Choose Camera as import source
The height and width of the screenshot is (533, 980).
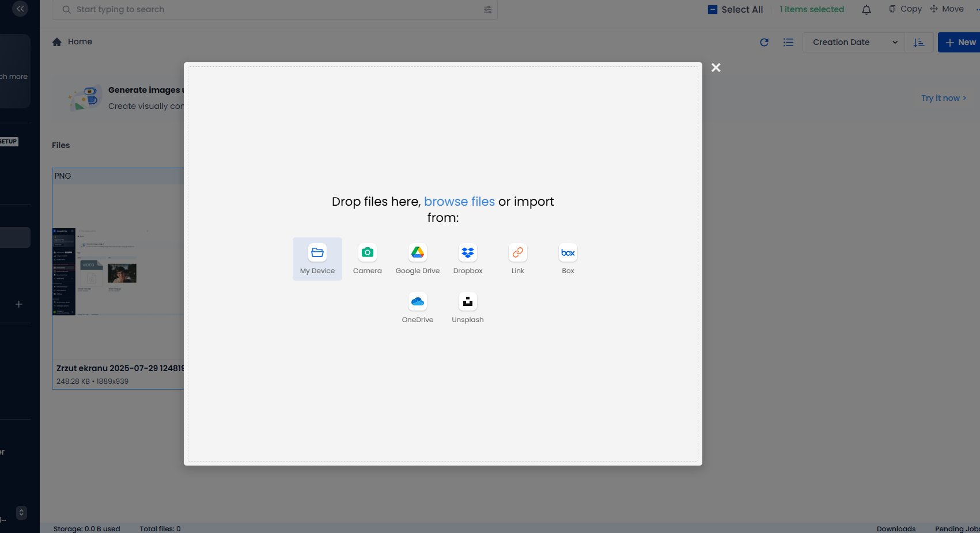click(x=367, y=259)
